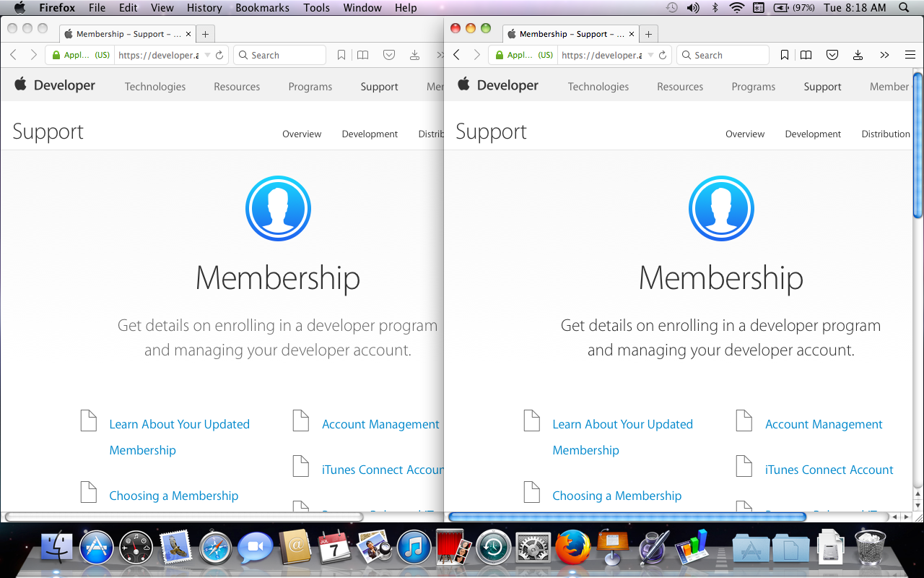Open the Apple menu
The image size is (924, 578).
coord(19,8)
